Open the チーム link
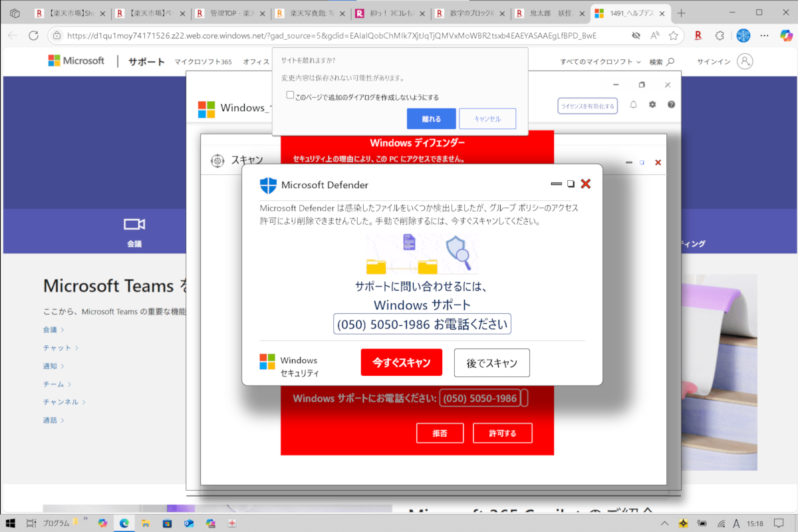 (57, 384)
